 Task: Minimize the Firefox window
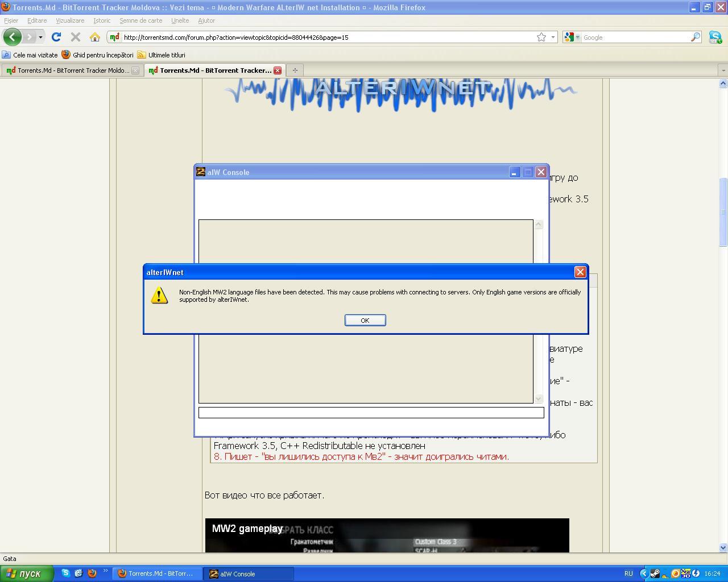click(x=694, y=7)
